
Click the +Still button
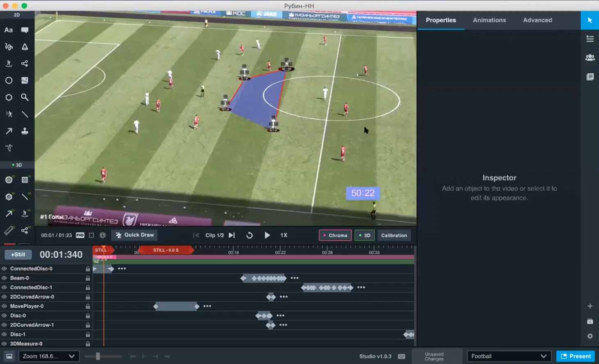(x=18, y=255)
